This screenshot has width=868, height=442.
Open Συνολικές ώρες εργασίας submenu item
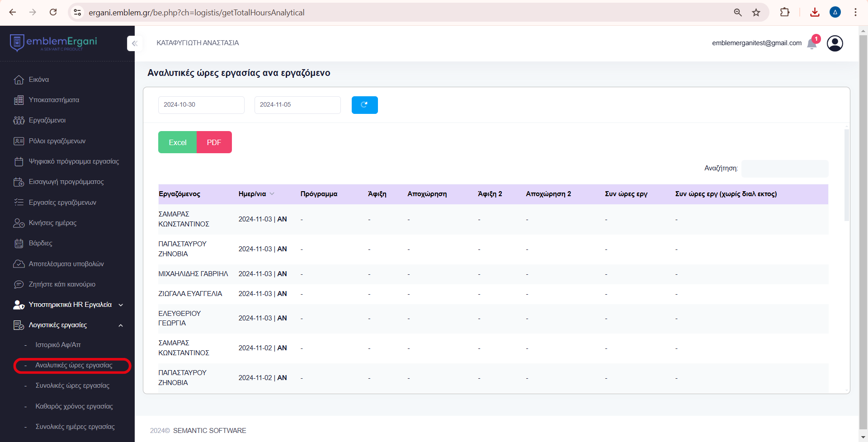[72, 386]
